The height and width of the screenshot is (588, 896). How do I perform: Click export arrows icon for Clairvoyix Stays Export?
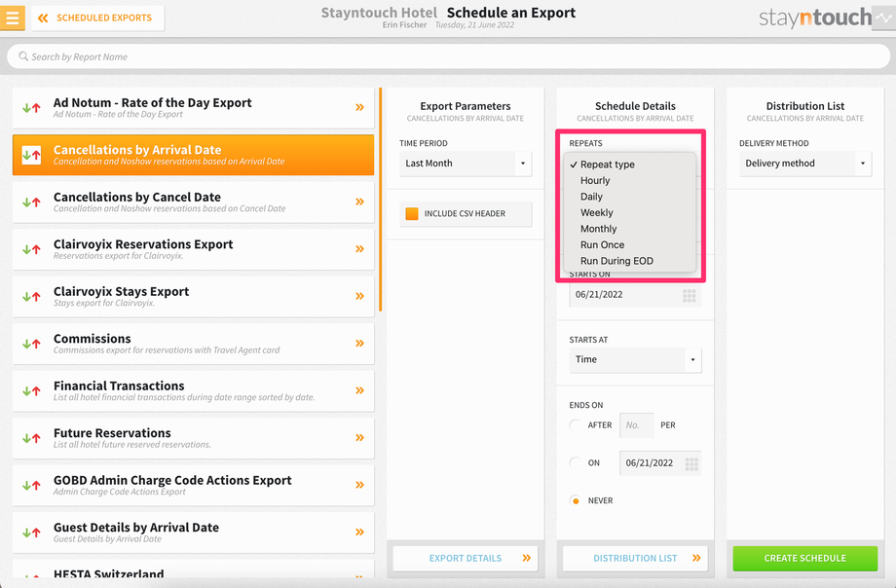point(31,297)
